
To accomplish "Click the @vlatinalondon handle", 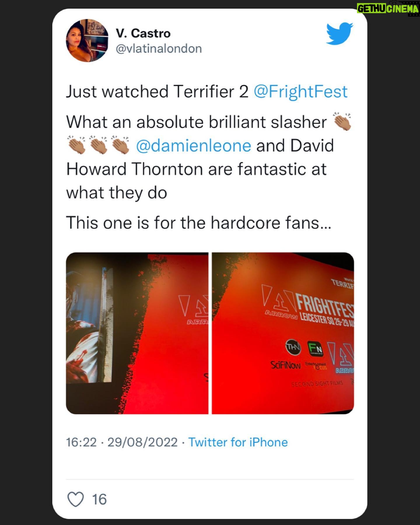I will [159, 49].
